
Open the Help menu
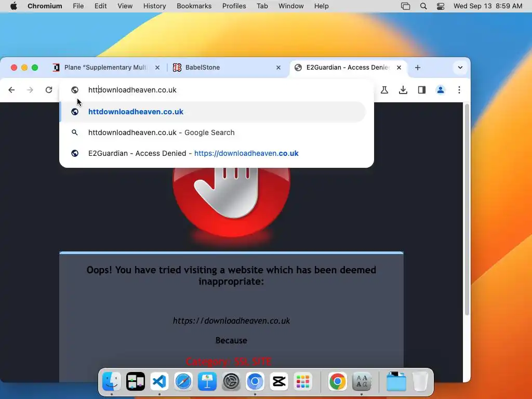point(321,6)
